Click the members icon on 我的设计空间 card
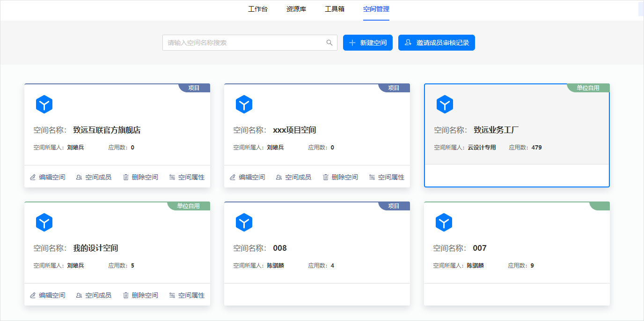Image resolution: width=644 pixels, height=321 pixels. [79, 295]
